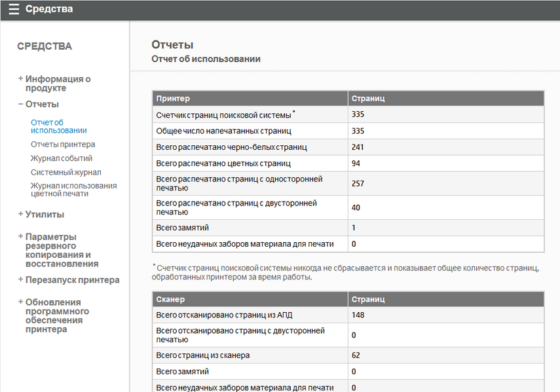
Task: Expand Обновления программного обеспечения принтера
Action: coord(56,315)
